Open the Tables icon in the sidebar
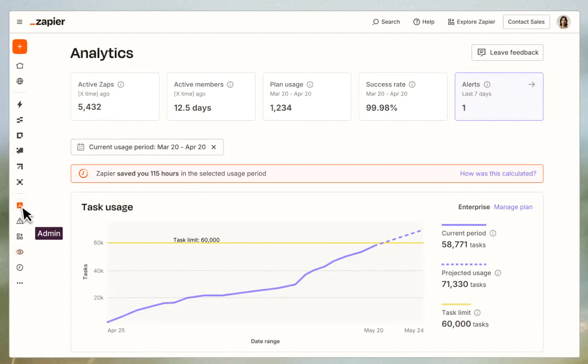 point(20,120)
